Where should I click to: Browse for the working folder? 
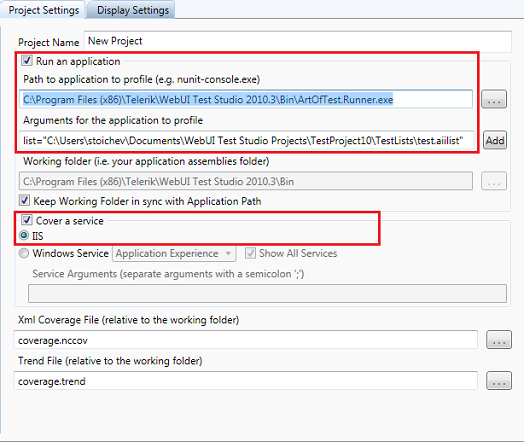[x=494, y=181]
